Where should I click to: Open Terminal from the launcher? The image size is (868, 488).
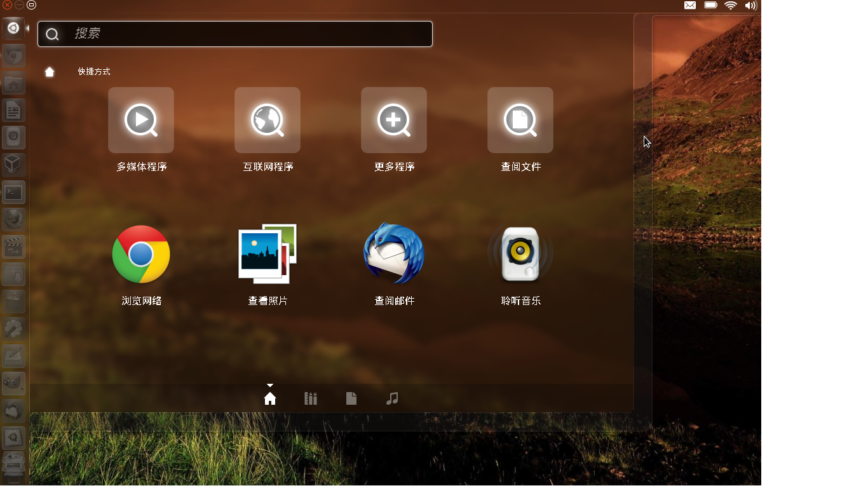point(13,193)
